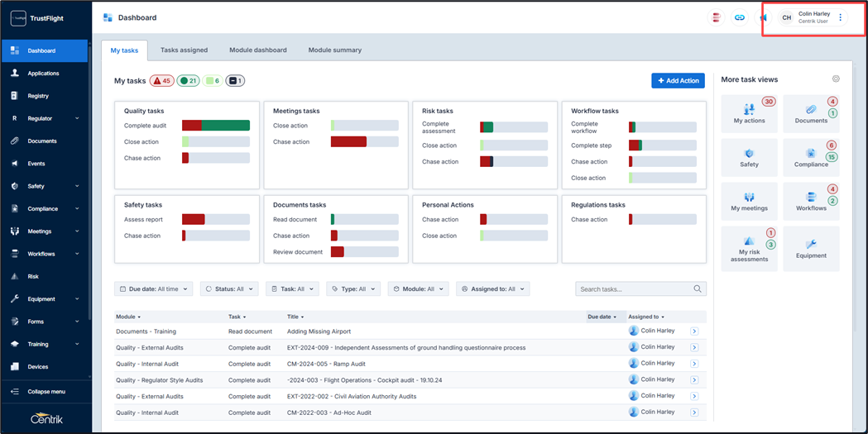Expand the Regulator sidebar menu
The image size is (868, 434).
(46, 118)
